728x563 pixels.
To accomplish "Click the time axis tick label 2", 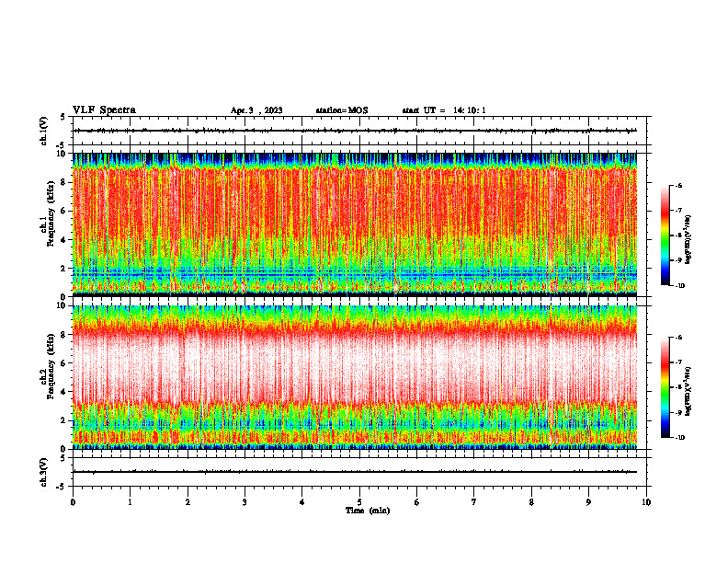I will 188,502.
